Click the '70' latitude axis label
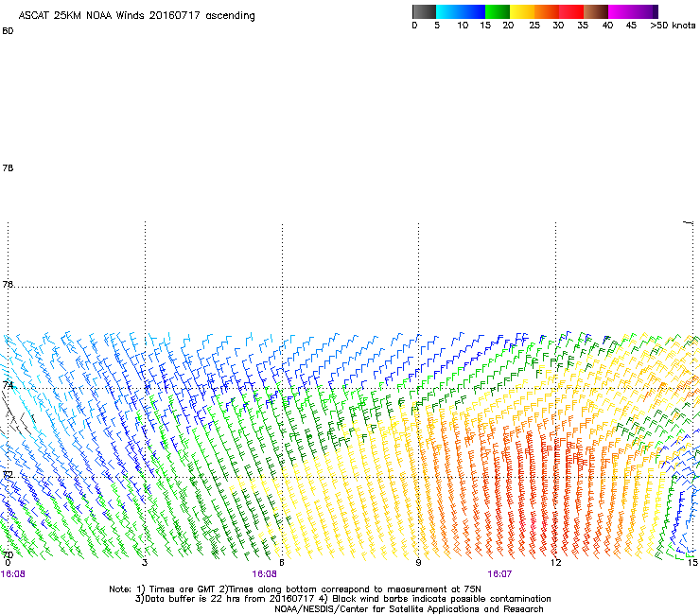 [x=8, y=554]
